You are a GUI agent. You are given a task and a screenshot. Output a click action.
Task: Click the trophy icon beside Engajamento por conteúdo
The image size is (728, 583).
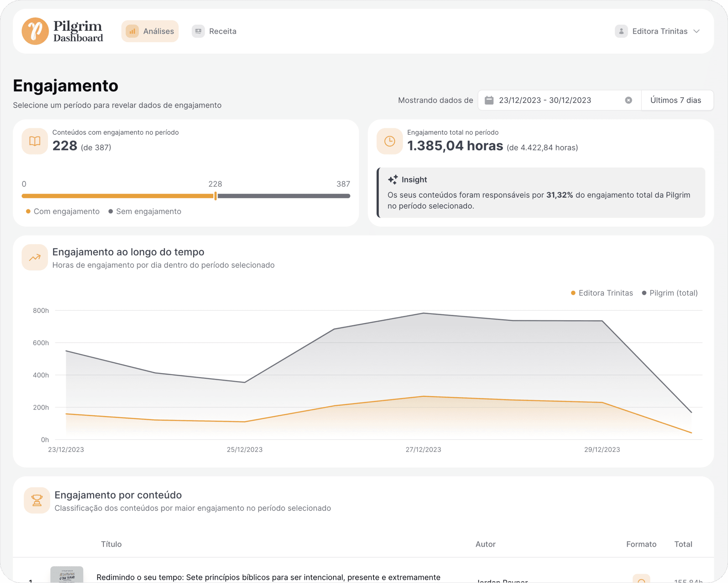coord(37,501)
